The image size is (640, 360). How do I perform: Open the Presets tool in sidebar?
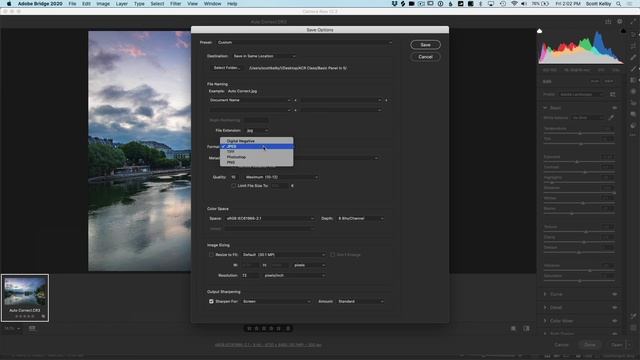click(633, 126)
